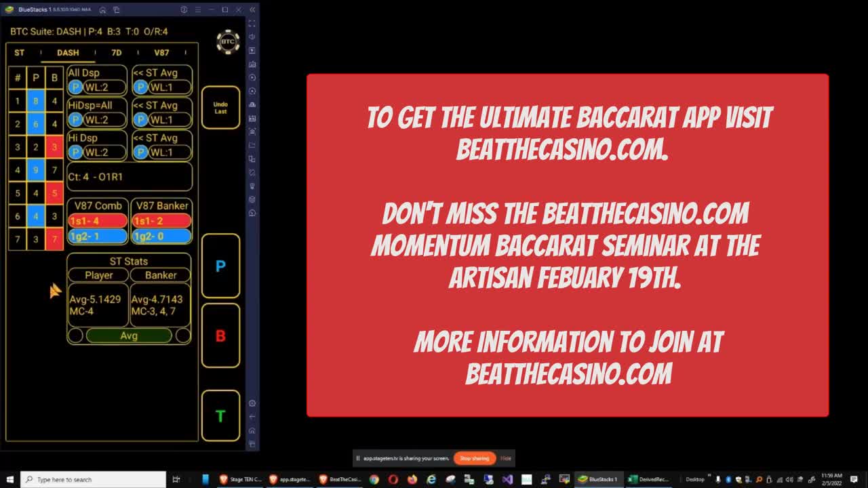The width and height of the screenshot is (868, 488).
Task: Open the ST tab
Action: click(19, 52)
